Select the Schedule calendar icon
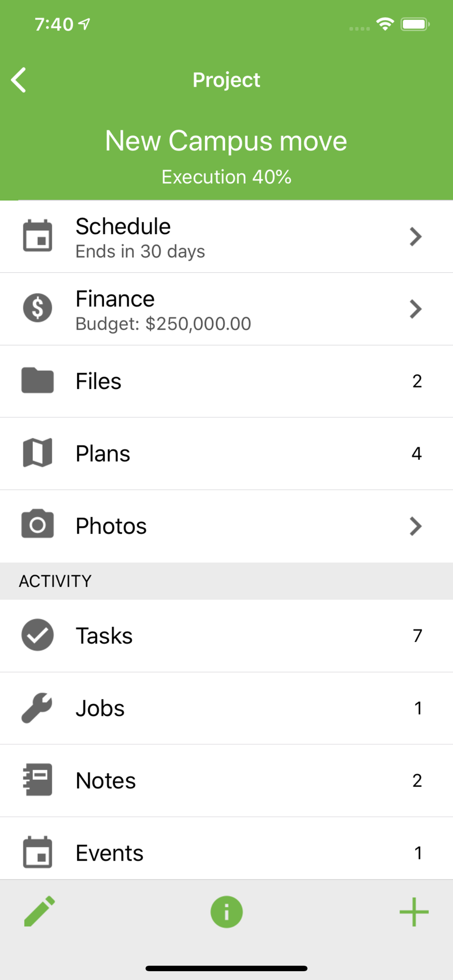Screen dimensions: 453x980 (x=38, y=236)
